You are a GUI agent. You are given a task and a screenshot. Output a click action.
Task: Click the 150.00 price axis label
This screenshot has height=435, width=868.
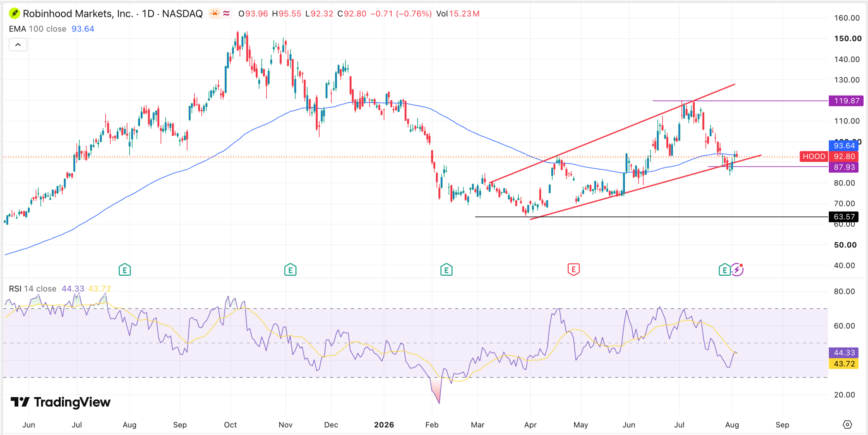[x=848, y=39]
